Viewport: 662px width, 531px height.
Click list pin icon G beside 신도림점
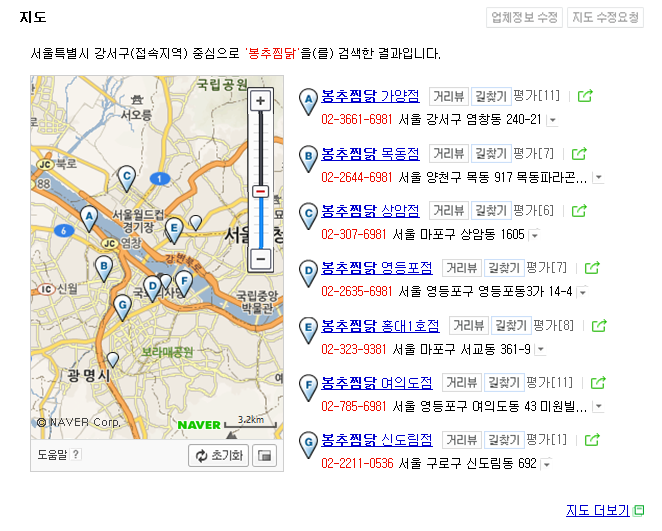pyautogui.click(x=309, y=445)
